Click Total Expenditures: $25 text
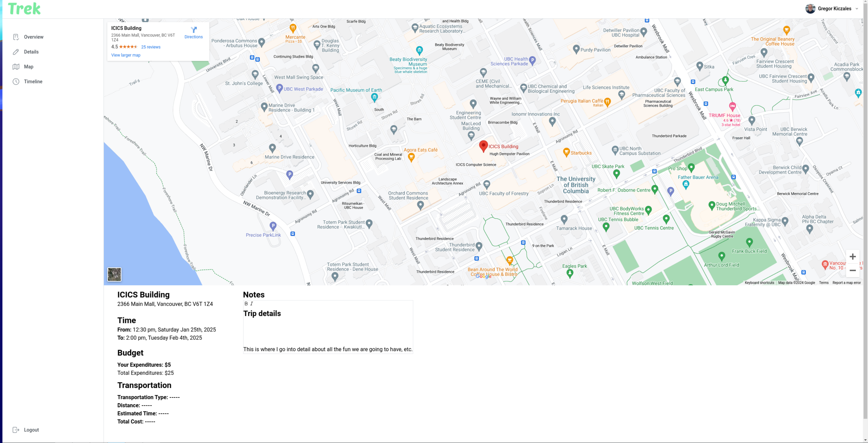This screenshot has width=868, height=443. [146, 373]
